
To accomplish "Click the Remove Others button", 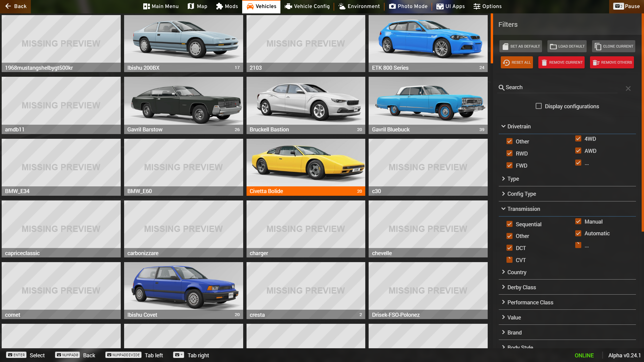I will [x=612, y=62].
